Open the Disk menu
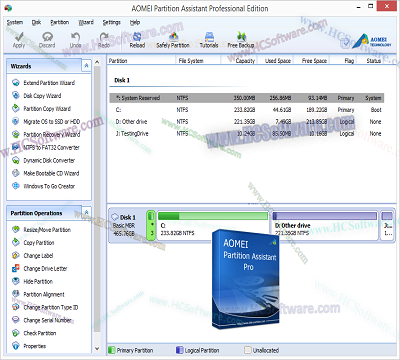This screenshot has width=400, height=360. click(x=36, y=22)
